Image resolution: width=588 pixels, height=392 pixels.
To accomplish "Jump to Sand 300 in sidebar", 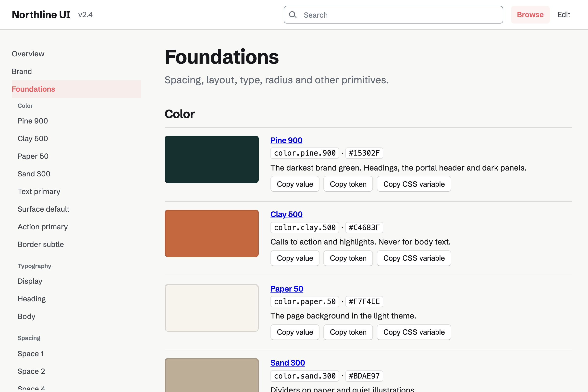I will point(34,174).
